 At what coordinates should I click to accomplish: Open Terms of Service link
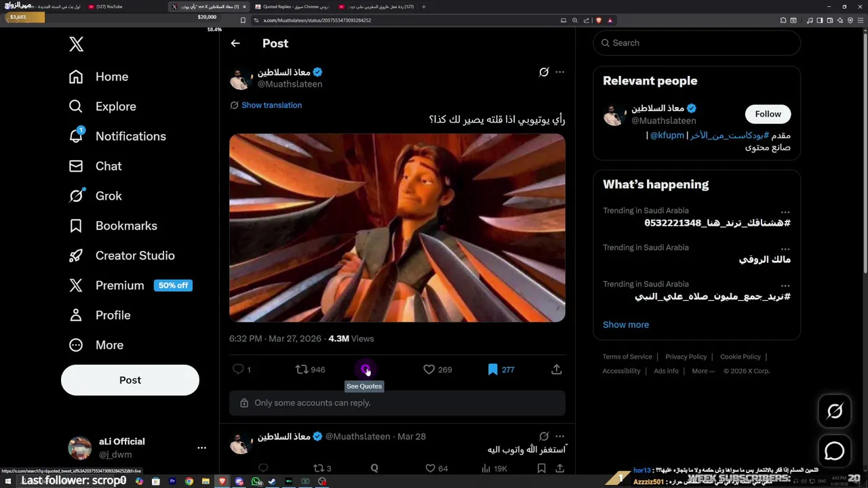(x=627, y=357)
